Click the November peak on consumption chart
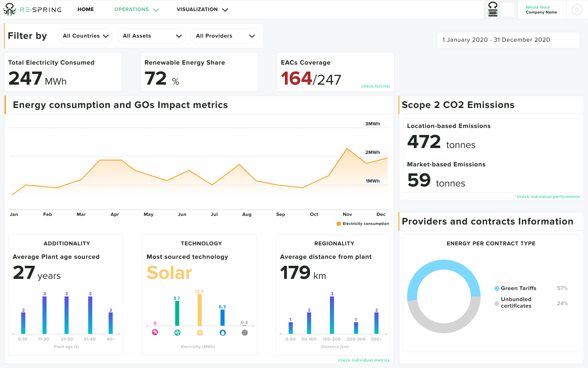The width and height of the screenshot is (588, 368). pos(347,148)
